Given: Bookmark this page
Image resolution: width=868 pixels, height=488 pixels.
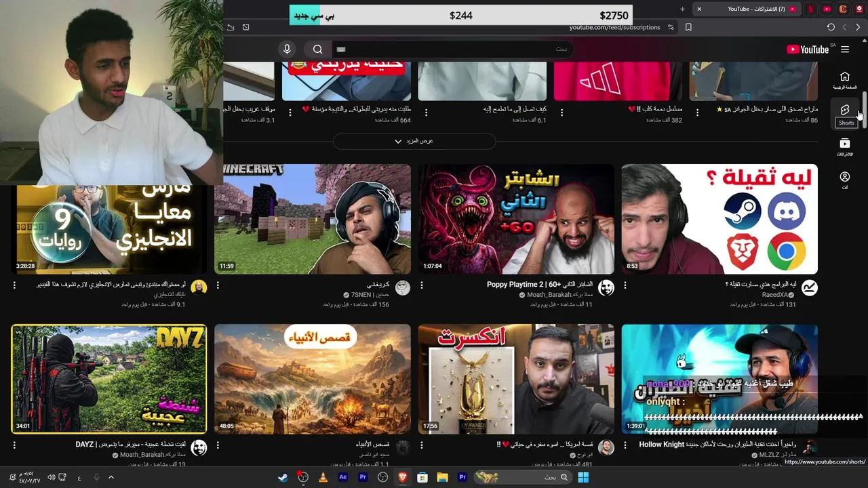Looking at the screenshot, I should (x=688, y=27).
